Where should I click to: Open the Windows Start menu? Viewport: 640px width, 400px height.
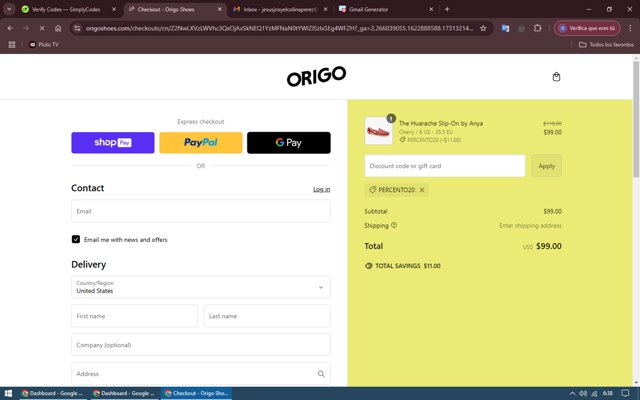click(8, 393)
